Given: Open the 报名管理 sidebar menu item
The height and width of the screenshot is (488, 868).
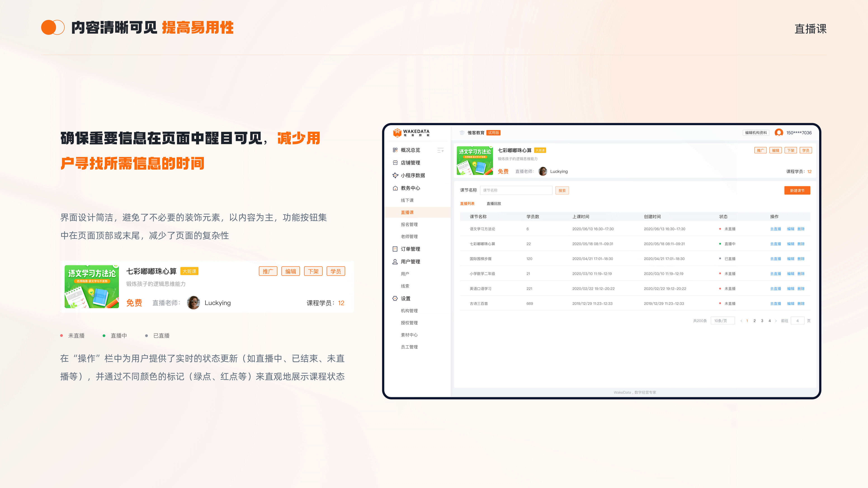Looking at the screenshot, I should point(409,224).
